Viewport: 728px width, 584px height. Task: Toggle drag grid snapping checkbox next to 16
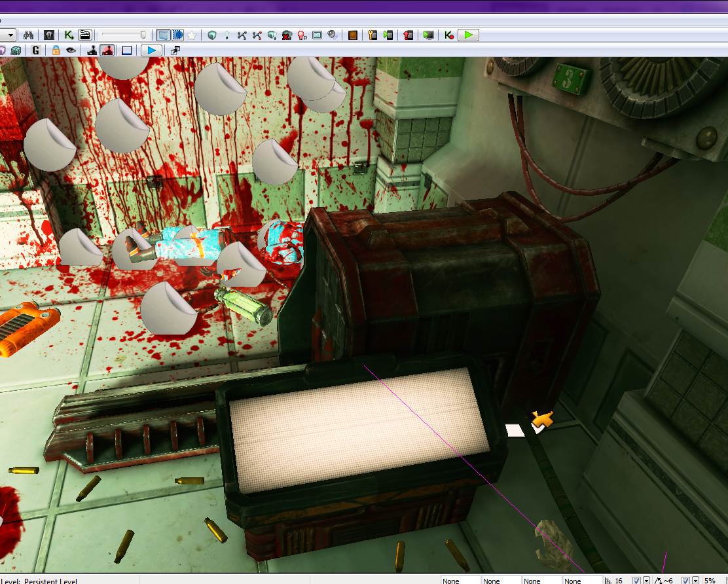tap(636, 581)
